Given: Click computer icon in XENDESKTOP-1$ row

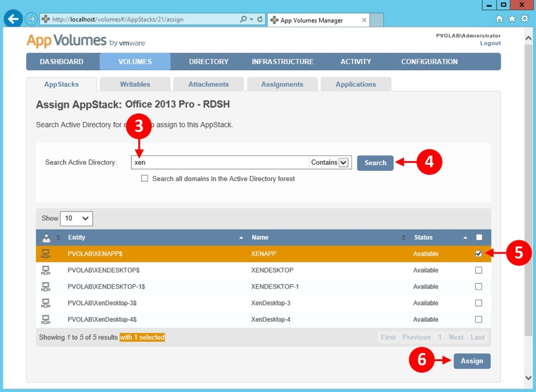Looking at the screenshot, I should 45,287.
